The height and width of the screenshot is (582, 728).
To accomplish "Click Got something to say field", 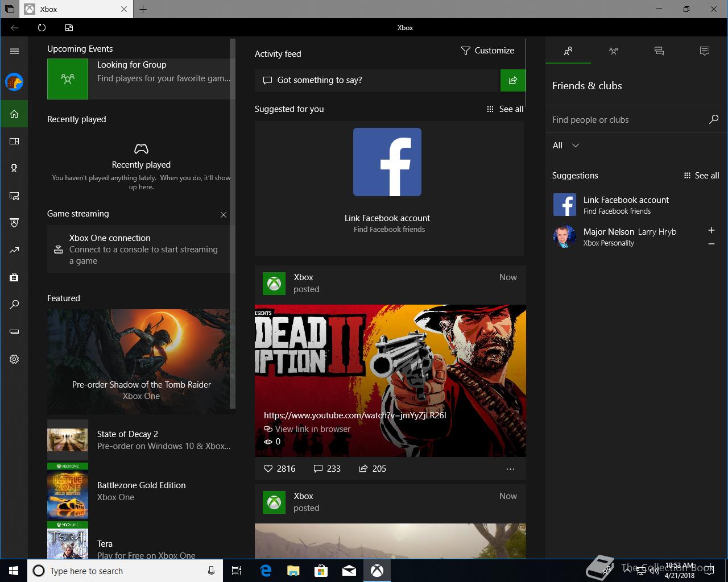I will coord(377,80).
